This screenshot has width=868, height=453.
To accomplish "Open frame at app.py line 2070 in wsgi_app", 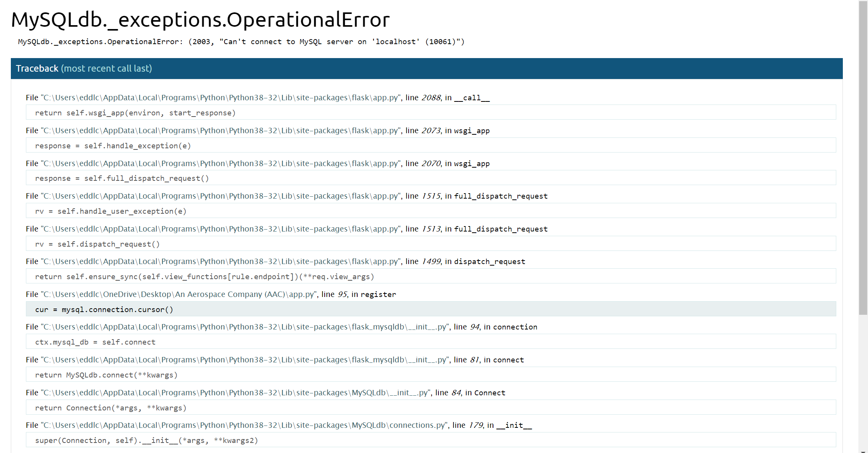I will [x=258, y=163].
